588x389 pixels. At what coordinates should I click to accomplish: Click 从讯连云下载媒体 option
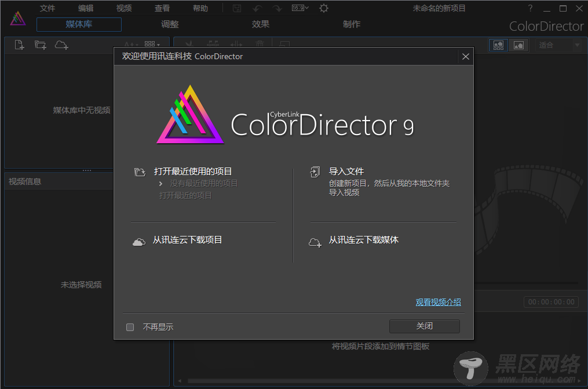(x=363, y=239)
